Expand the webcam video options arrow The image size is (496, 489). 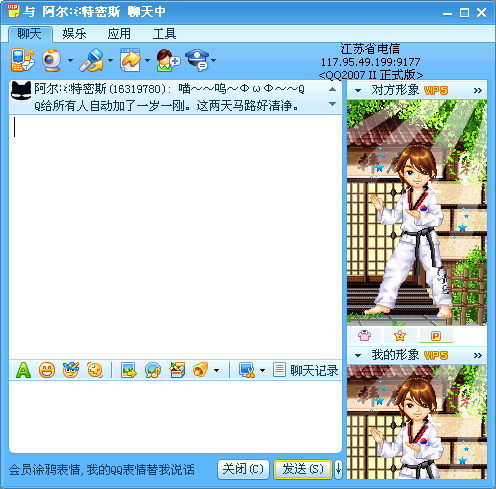click(x=70, y=61)
